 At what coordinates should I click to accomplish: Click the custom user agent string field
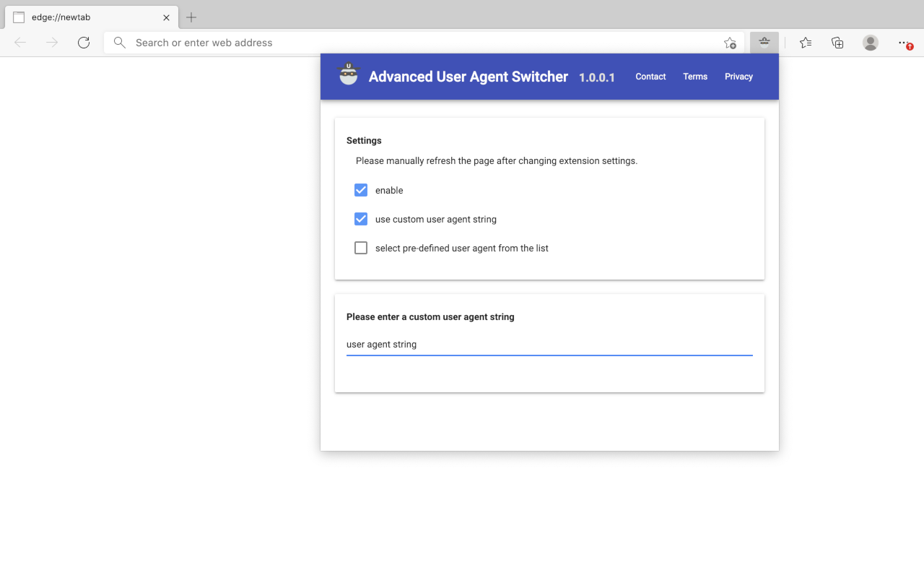pos(549,345)
